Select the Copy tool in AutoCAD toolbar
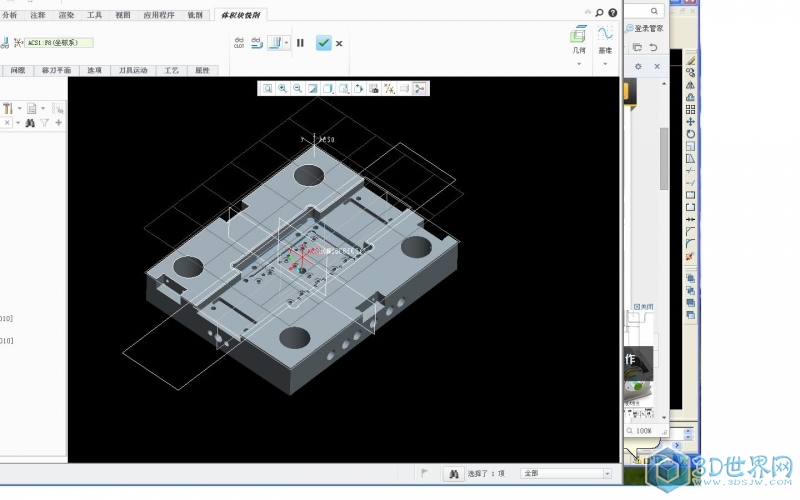Viewport: 800px width, 500px height. point(690,73)
